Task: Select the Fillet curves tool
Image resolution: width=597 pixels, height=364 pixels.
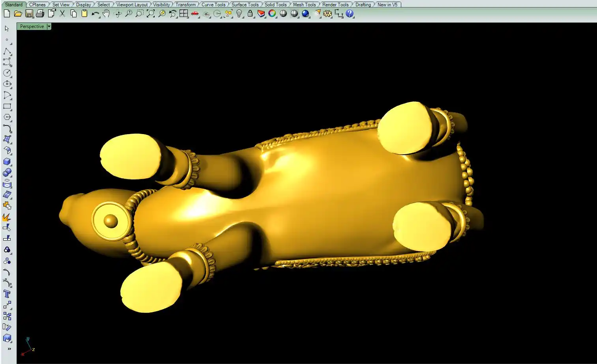Action: pyautogui.click(x=7, y=128)
